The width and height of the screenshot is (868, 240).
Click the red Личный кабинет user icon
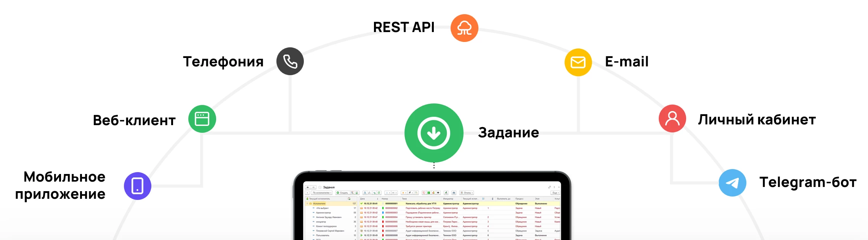(672, 119)
